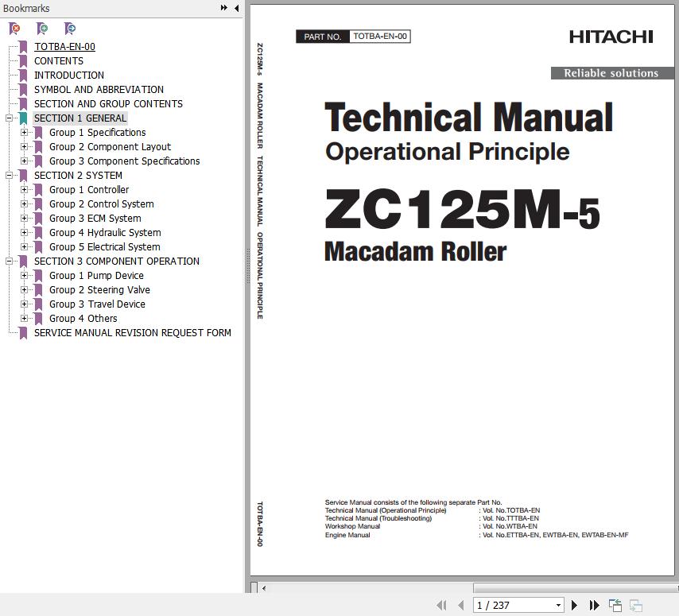Viewport: 679px width, 616px height.
Task: Expand Group 1 Controller node
Action: click(24, 190)
